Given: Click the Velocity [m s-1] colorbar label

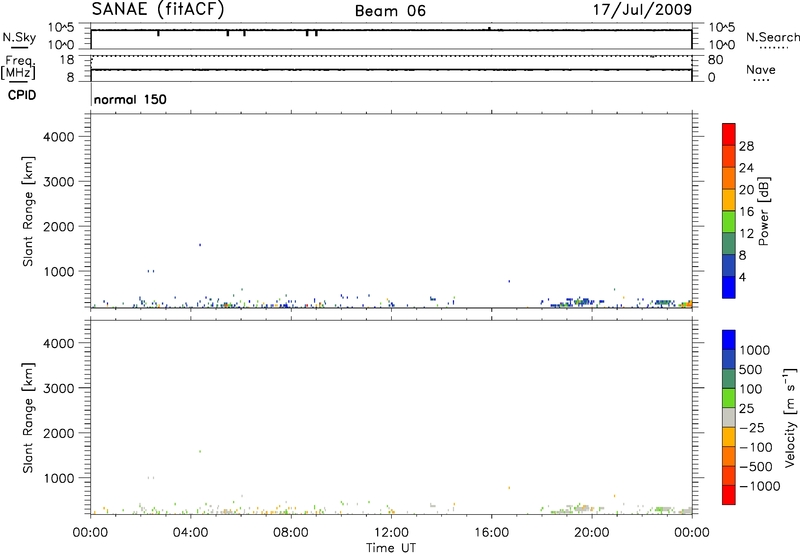Looking at the screenshot, I should pyautogui.click(x=790, y=417).
